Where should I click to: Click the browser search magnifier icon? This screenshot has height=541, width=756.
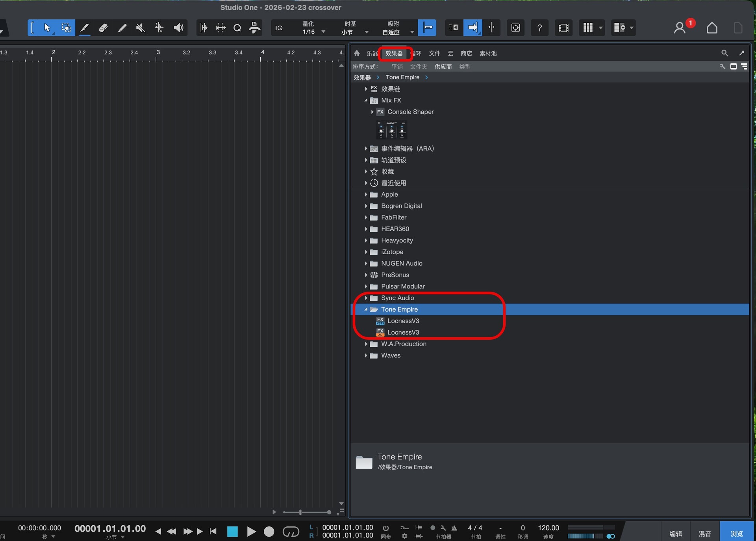pos(724,53)
